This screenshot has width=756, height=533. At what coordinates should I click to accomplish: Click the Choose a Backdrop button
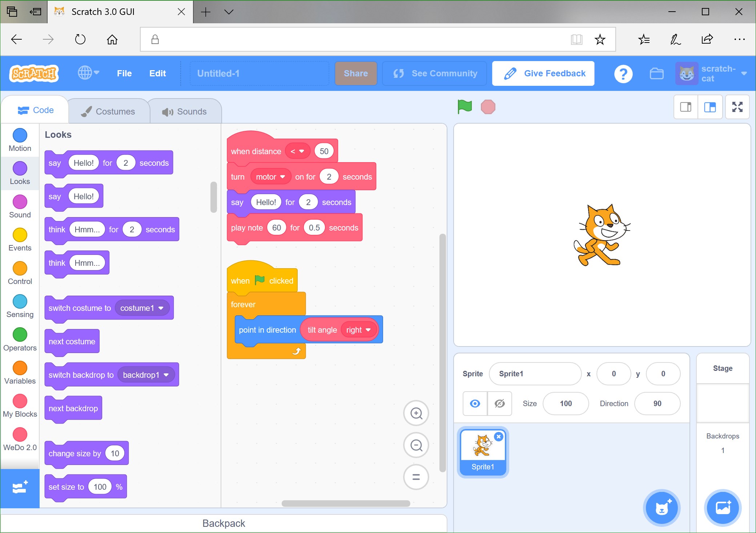pos(723,508)
